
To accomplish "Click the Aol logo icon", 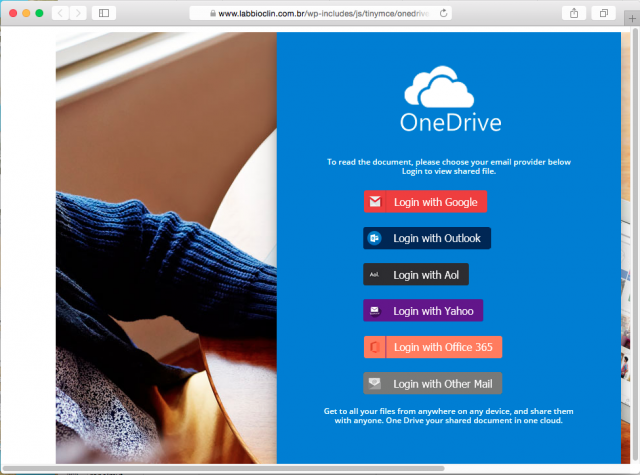I will (x=374, y=274).
